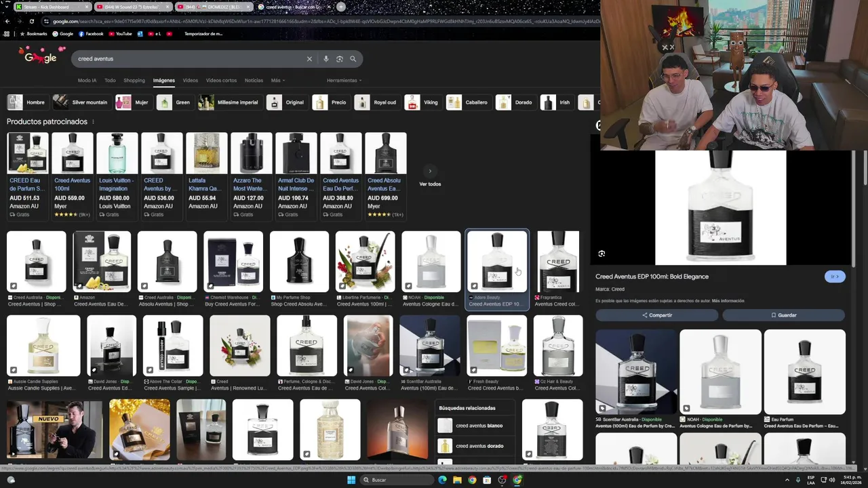This screenshot has height=488, width=868.
Task: Open the Herramientas tools dropdown
Action: click(x=344, y=81)
